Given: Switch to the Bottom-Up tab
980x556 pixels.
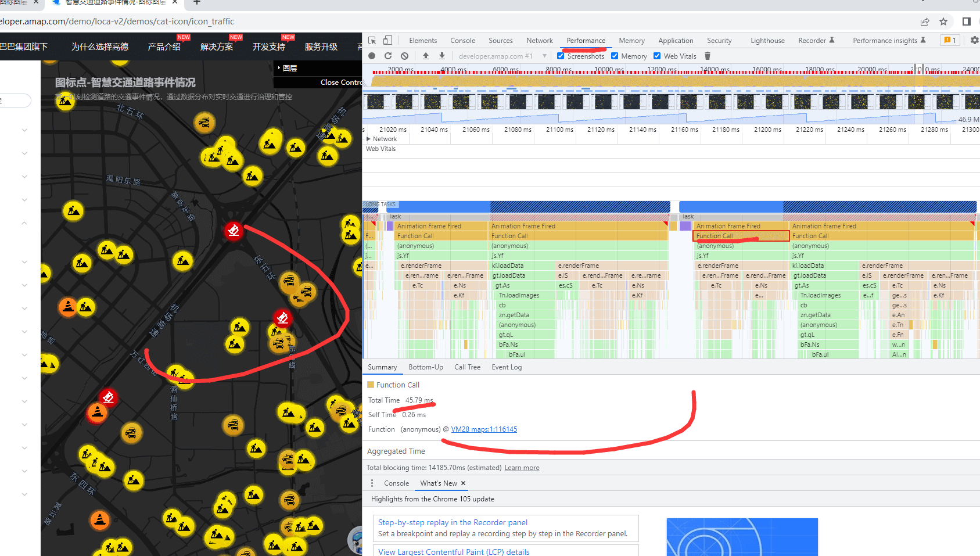Looking at the screenshot, I should pos(425,367).
